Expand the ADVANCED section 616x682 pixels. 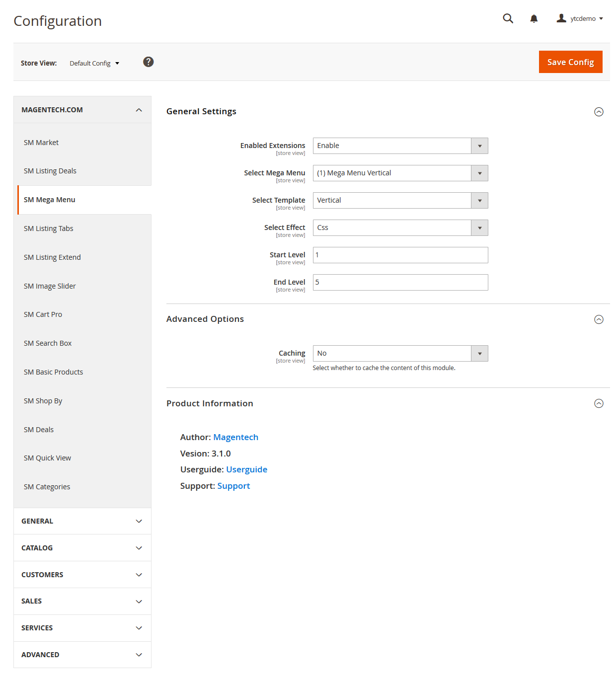click(82, 655)
